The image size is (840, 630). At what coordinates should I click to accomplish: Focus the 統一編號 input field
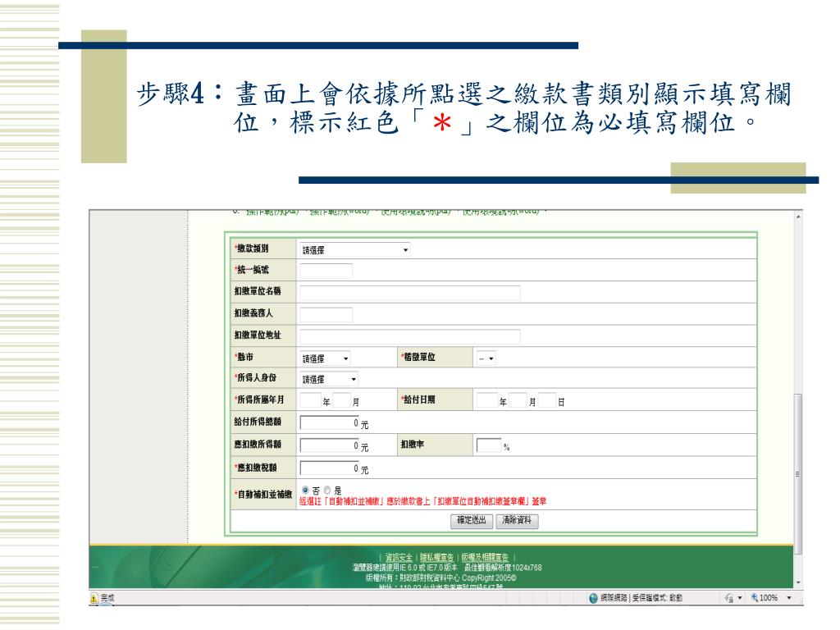(x=326, y=271)
